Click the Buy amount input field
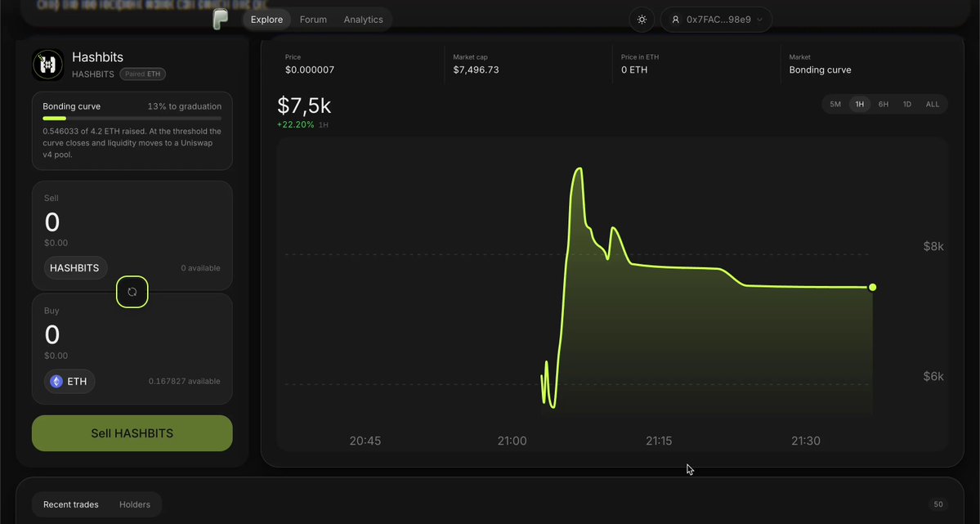 pos(132,335)
